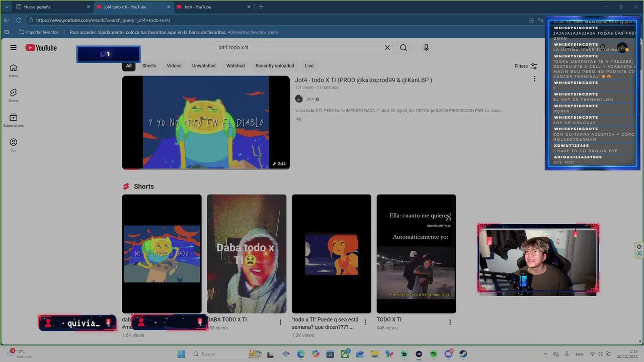This screenshot has height=362, width=644.
Task: Click the magnifier search button
Action: pos(404,48)
